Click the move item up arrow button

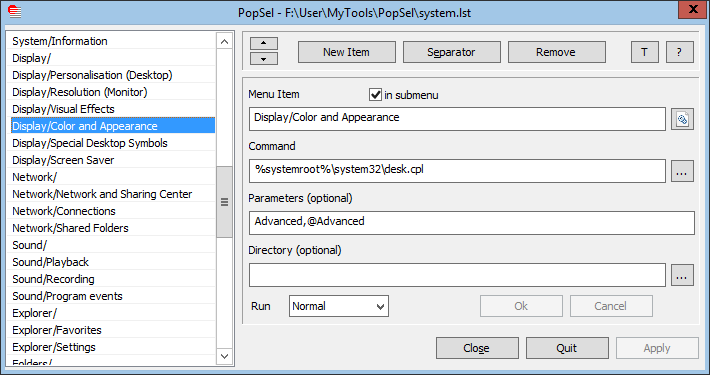264,43
